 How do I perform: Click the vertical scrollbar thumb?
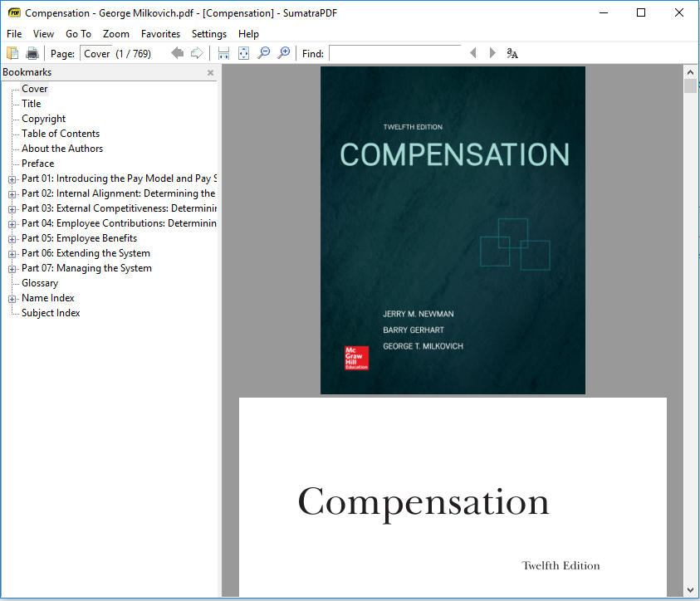pyautogui.click(x=690, y=86)
